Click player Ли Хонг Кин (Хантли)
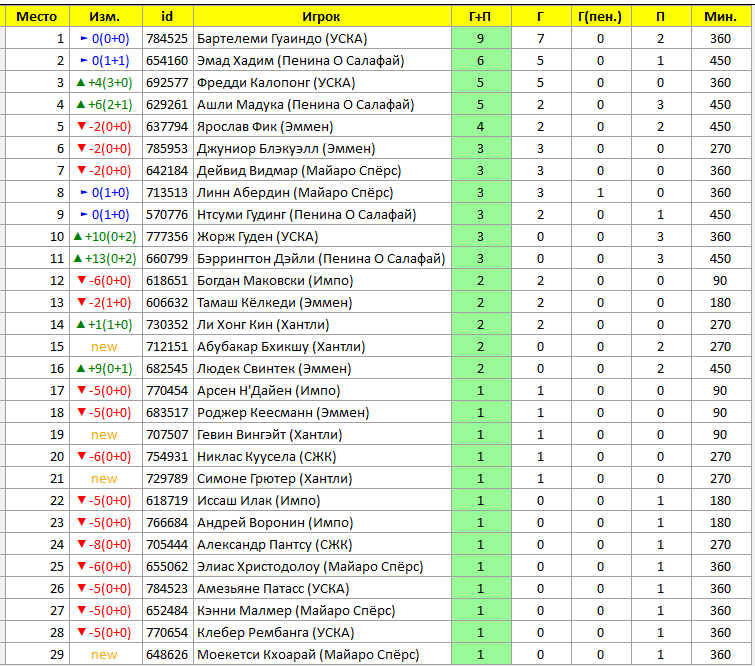 coord(263,325)
